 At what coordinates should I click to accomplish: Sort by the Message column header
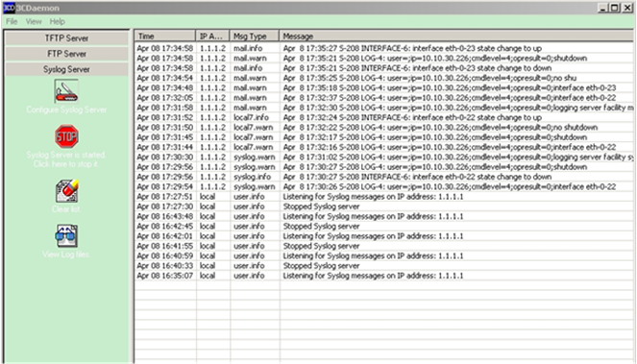click(456, 36)
